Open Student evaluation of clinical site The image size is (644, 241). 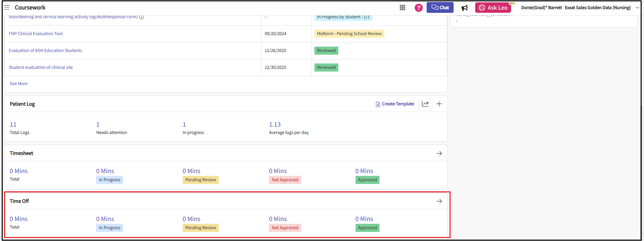click(x=41, y=68)
